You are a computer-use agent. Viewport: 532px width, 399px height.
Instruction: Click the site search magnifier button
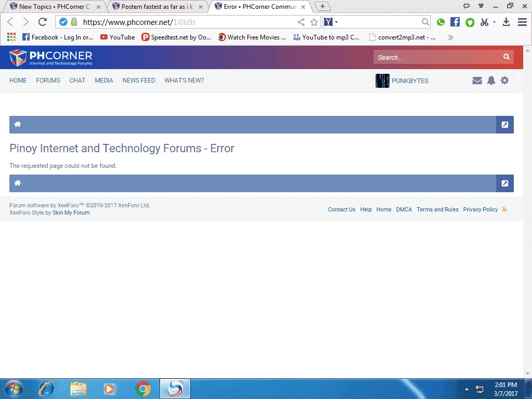click(x=506, y=57)
